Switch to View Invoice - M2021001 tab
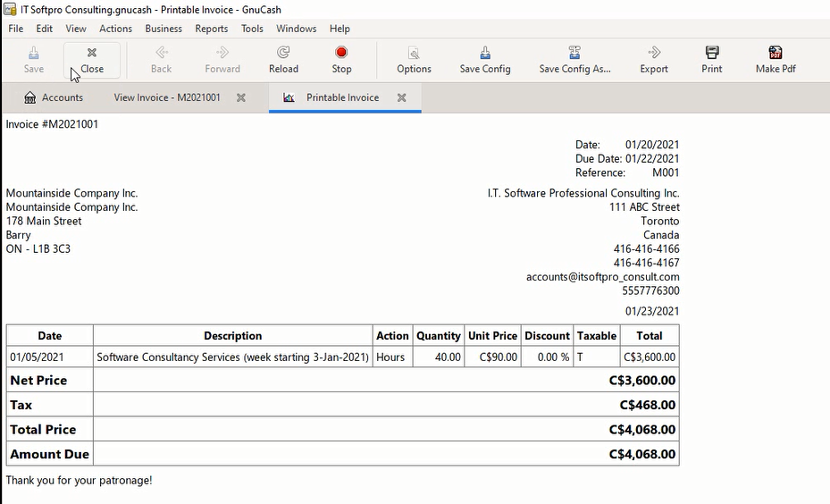This screenshot has height=504, width=830. pyautogui.click(x=167, y=97)
